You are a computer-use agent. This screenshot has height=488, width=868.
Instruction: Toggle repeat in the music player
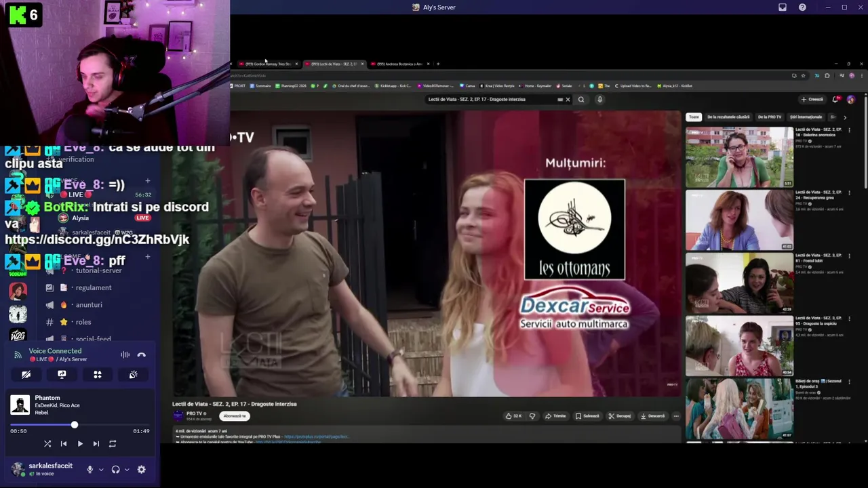[x=113, y=444]
